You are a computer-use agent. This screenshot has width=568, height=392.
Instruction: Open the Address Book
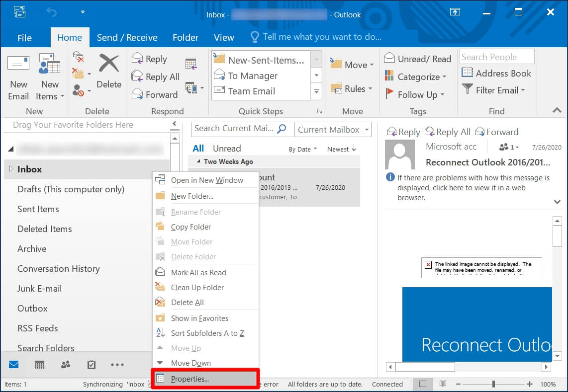pos(496,73)
